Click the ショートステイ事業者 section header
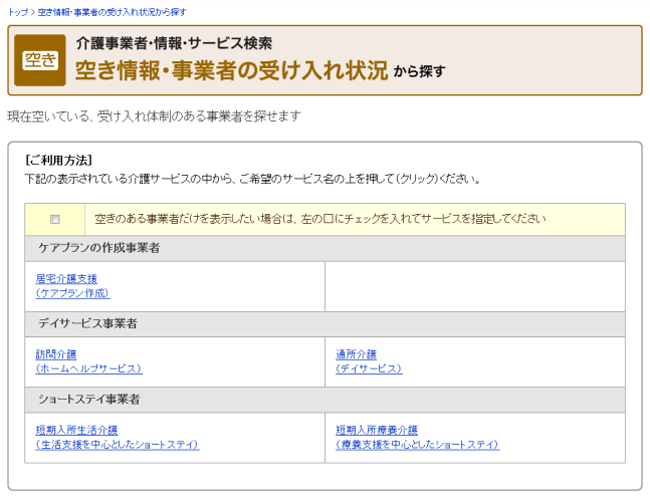The width and height of the screenshot is (650, 497). (89, 399)
